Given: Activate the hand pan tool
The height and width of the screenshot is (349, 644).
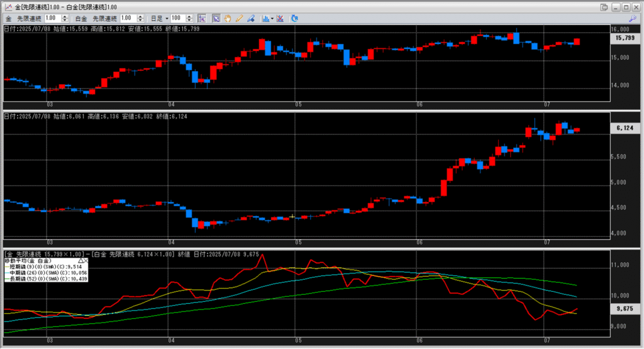Looking at the screenshot, I should click(227, 19).
